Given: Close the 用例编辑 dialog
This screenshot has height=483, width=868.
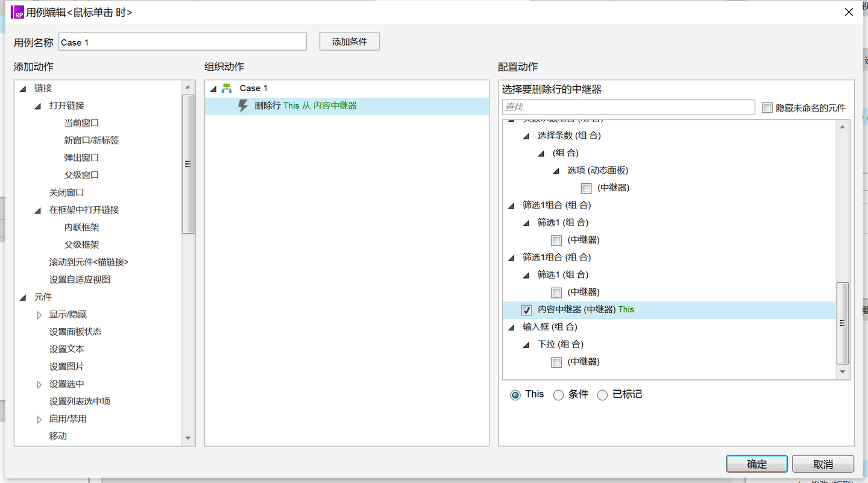Looking at the screenshot, I should (849, 12).
